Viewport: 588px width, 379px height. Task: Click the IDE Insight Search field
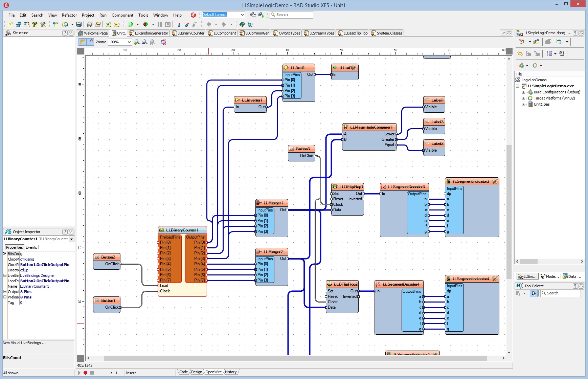291,15
